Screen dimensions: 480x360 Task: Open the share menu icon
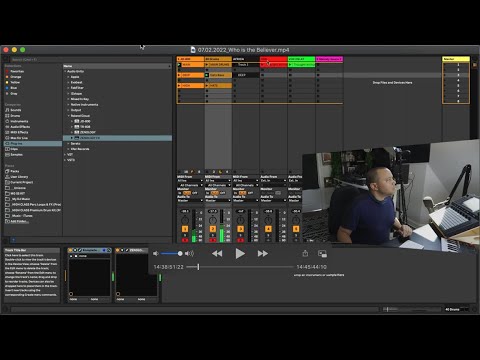(x=305, y=253)
